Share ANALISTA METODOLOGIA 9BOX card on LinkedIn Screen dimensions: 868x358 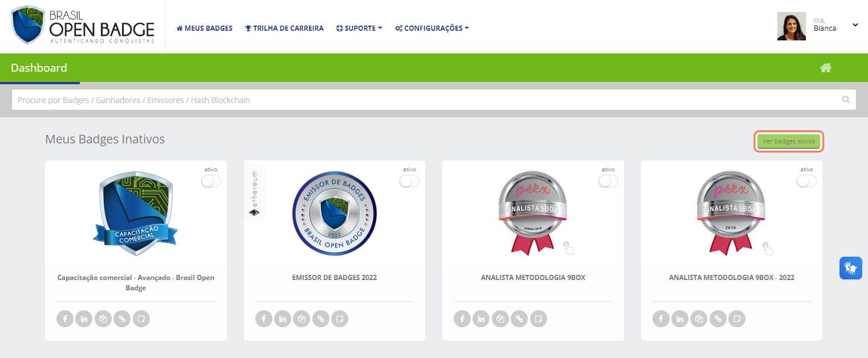tap(481, 319)
